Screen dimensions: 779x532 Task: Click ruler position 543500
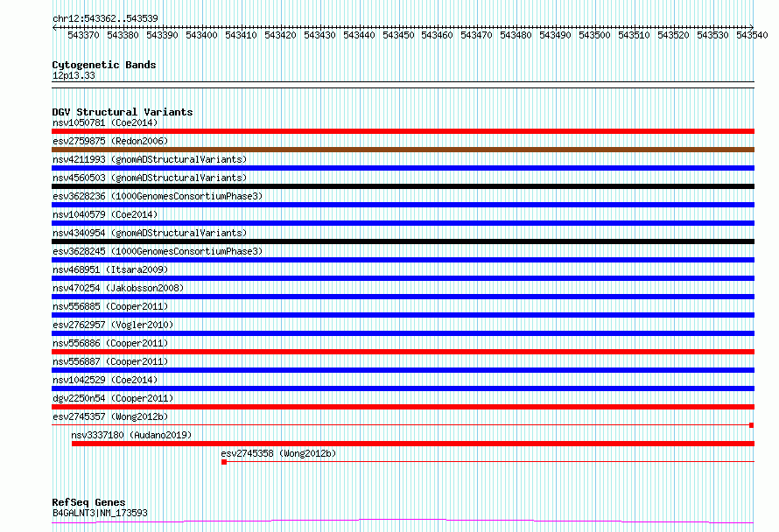pyautogui.click(x=594, y=35)
